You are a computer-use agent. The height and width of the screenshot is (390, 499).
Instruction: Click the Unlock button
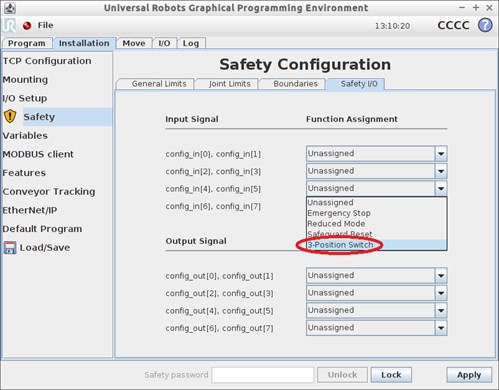[x=342, y=375]
